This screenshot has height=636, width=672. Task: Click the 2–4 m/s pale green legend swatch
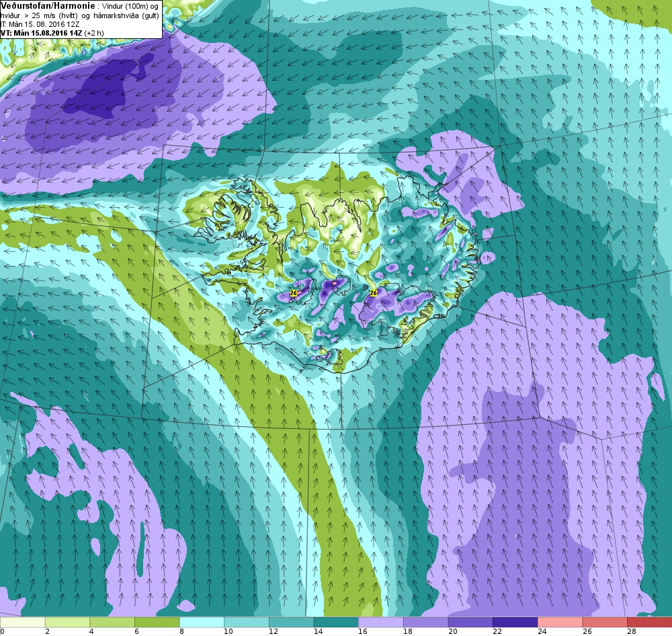tap(67, 622)
